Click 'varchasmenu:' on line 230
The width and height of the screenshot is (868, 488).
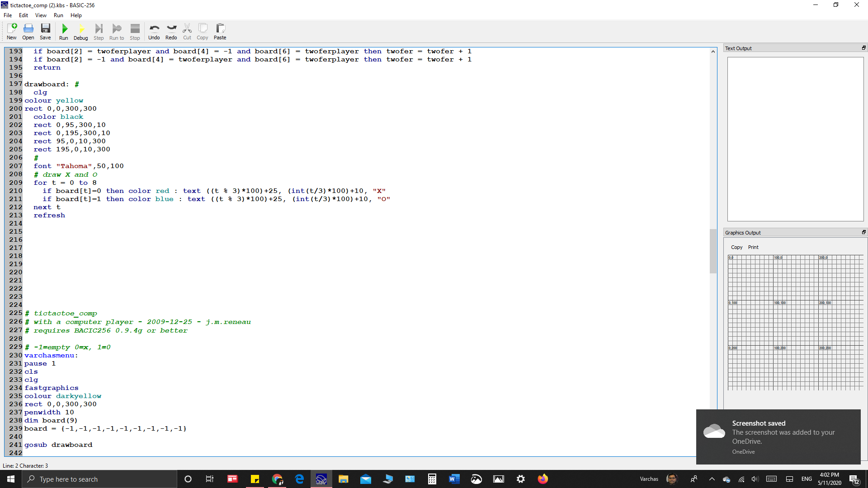(x=51, y=355)
